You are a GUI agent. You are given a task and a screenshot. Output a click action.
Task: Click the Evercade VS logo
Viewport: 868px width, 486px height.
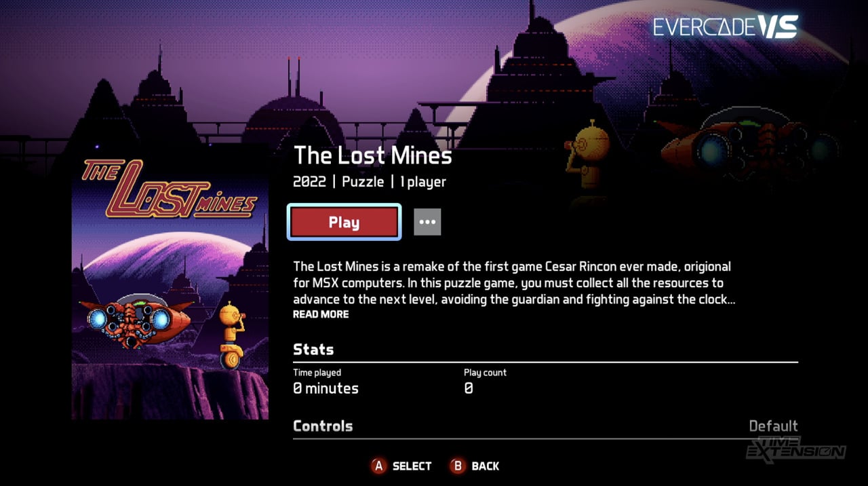(726, 27)
